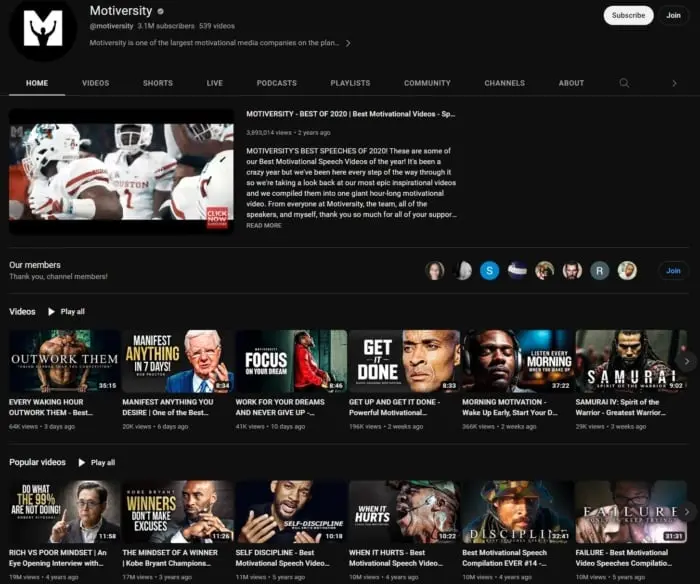Click the tab bar right arrow chevron
This screenshot has height=584, width=700.
674,83
